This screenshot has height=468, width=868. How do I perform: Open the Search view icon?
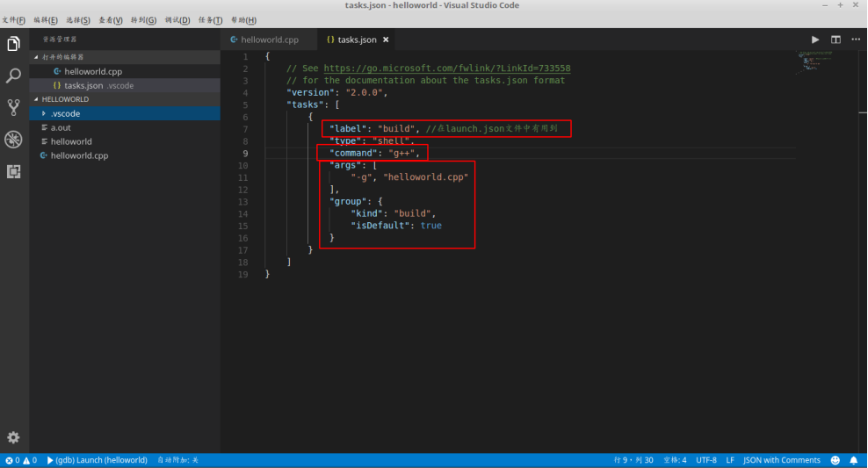pos(13,76)
